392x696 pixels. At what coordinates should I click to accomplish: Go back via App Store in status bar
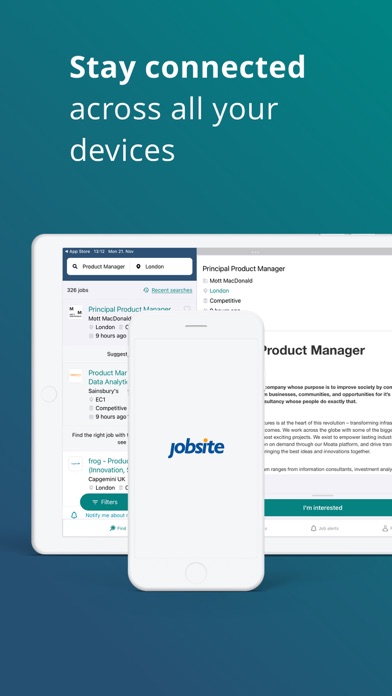tap(77, 251)
